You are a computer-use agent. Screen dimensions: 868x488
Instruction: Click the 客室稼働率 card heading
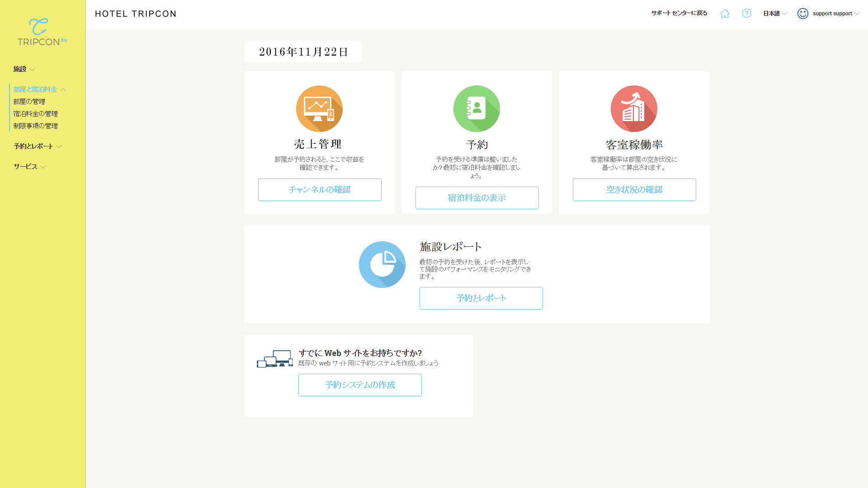click(634, 145)
